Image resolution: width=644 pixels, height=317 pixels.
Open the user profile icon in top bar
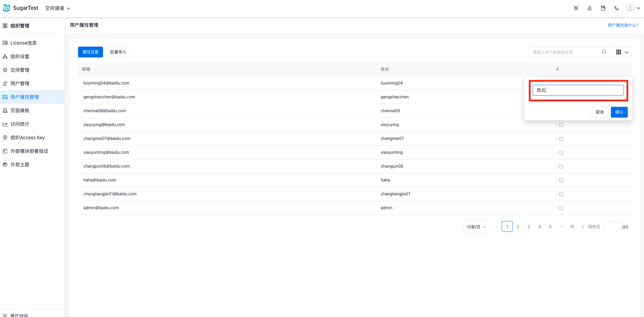590,8
